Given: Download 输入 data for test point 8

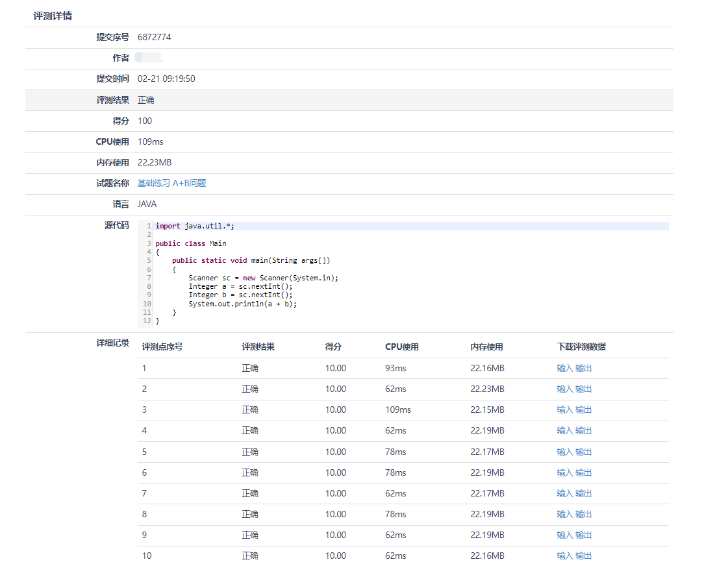Looking at the screenshot, I should pos(565,515).
